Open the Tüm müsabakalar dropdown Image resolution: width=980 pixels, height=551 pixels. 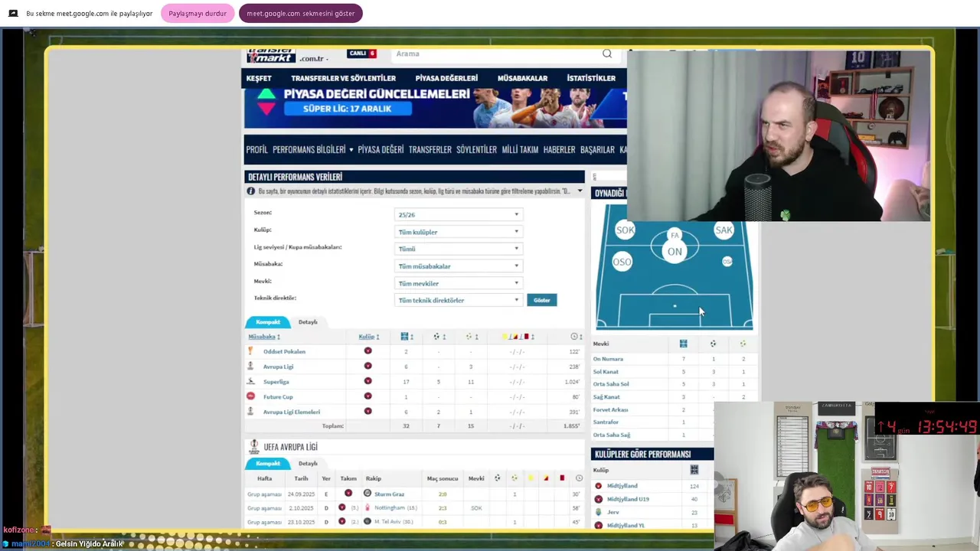pyautogui.click(x=458, y=266)
